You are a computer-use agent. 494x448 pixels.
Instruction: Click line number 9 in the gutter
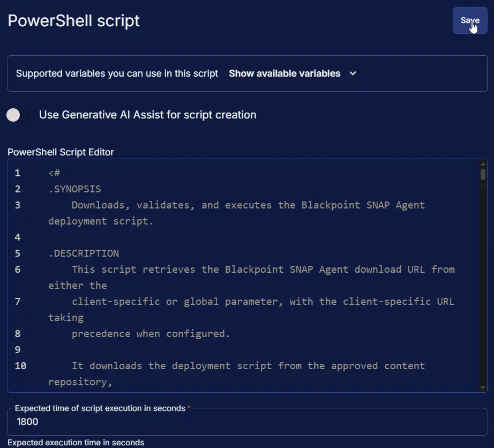(18, 350)
